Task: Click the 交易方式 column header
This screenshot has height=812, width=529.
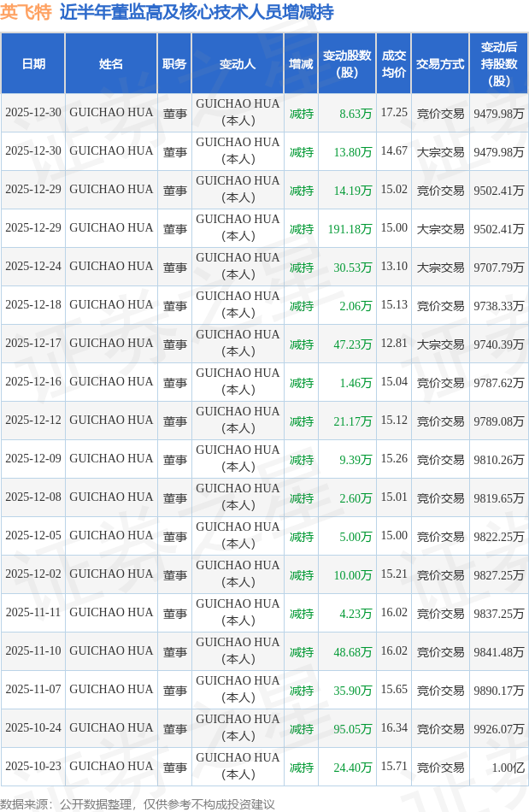Action: point(440,64)
